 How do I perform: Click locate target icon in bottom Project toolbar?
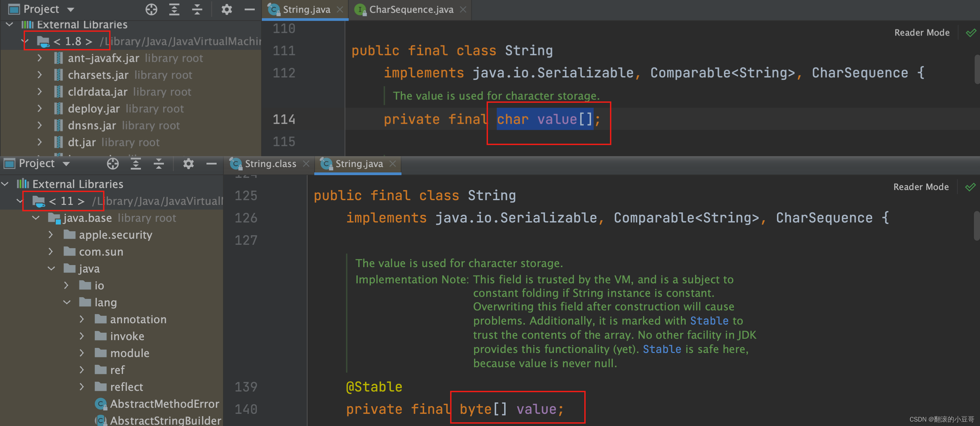[x=113, y=164]
